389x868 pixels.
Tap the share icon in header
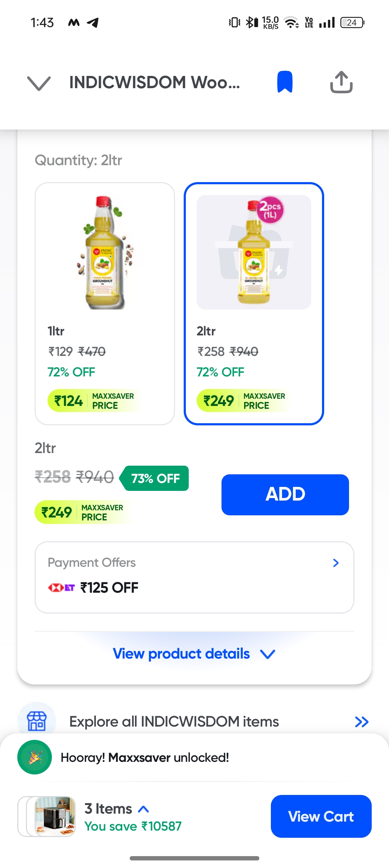tap(341, 82)
